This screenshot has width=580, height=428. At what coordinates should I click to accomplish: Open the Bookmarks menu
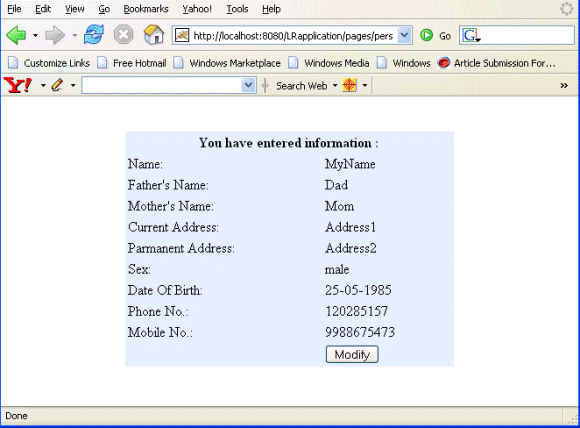(146, 9)
